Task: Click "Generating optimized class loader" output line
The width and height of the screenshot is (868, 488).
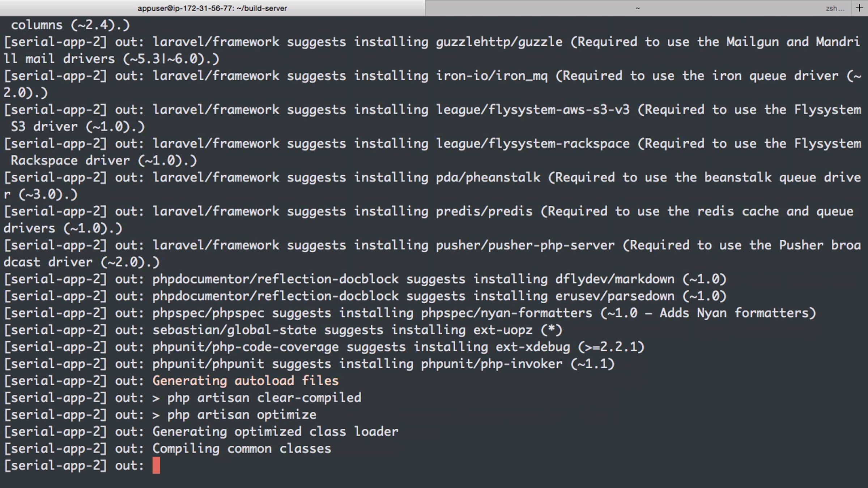Action: pyautogui.click(x=275, y=432)
